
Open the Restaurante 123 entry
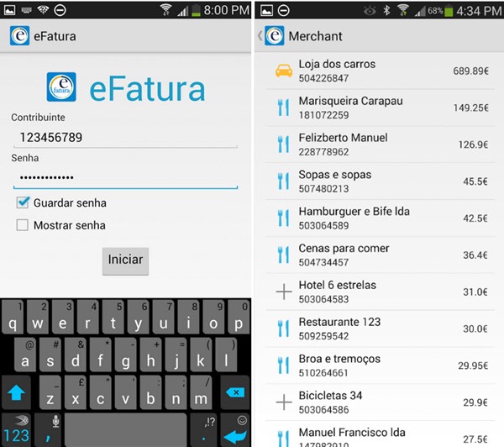pos(380,329)
